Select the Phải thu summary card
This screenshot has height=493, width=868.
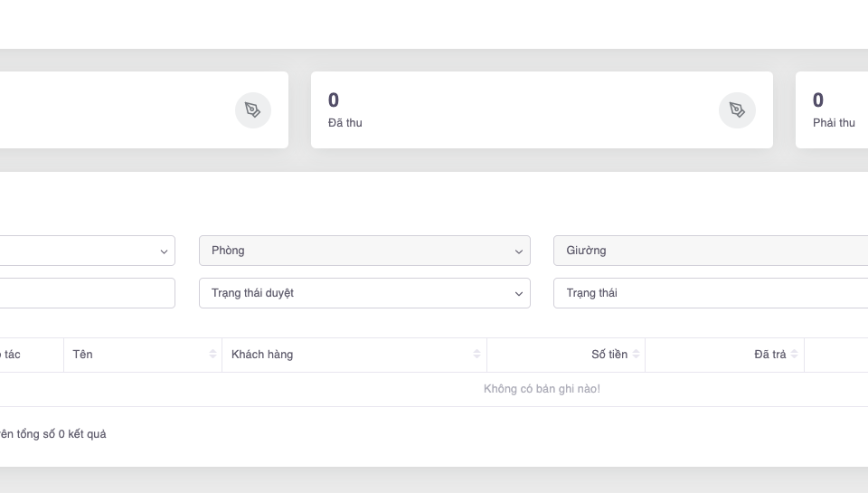tap(834, 110)
